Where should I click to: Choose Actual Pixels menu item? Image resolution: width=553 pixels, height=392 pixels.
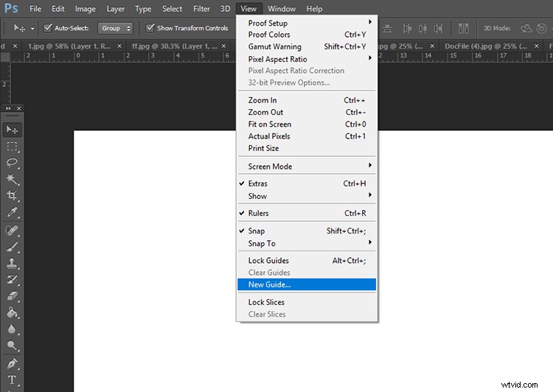(307, 136)
